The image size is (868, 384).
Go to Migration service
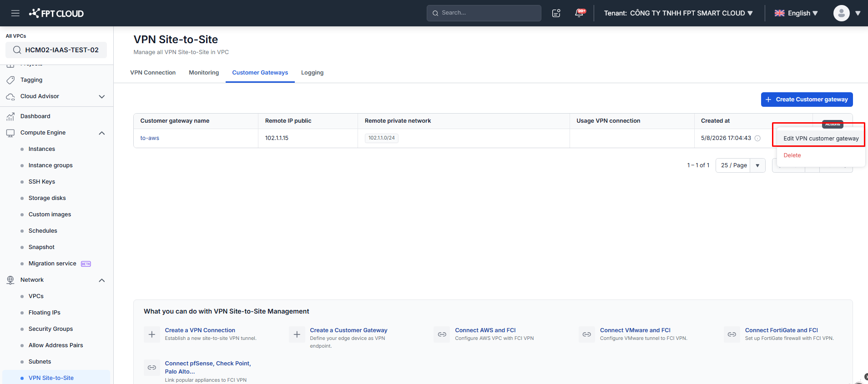click(x=52, y=264)
